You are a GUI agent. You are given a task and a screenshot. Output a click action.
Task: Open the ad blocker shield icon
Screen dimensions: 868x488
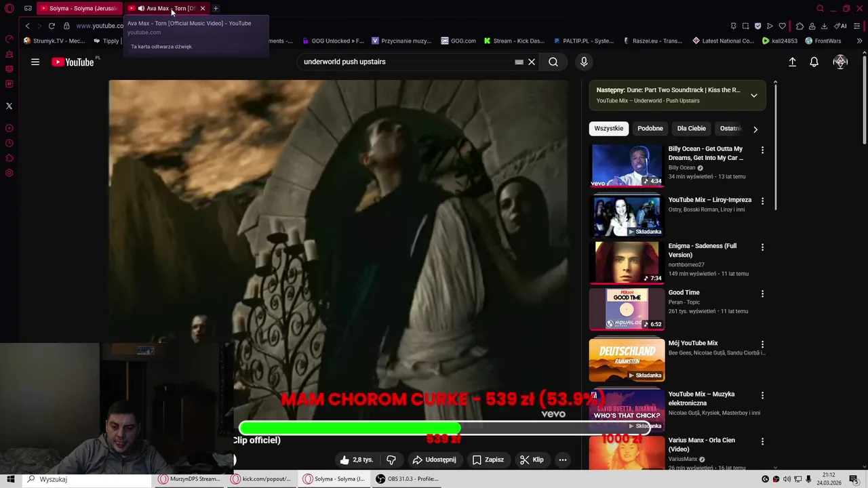coord(757,26)
